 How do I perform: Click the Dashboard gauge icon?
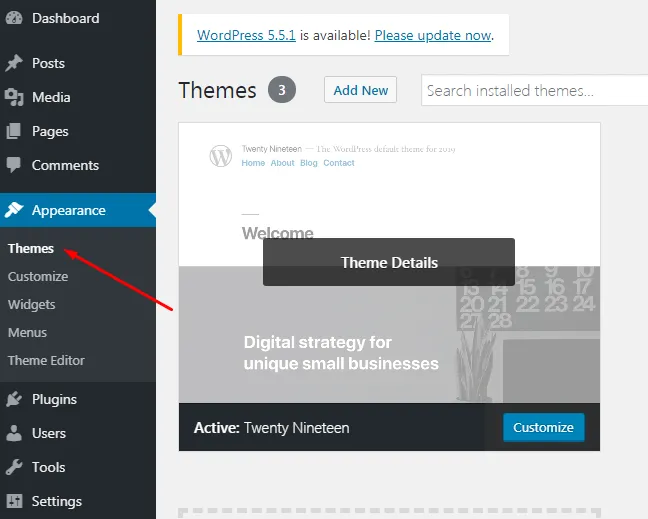pos(14,18)
